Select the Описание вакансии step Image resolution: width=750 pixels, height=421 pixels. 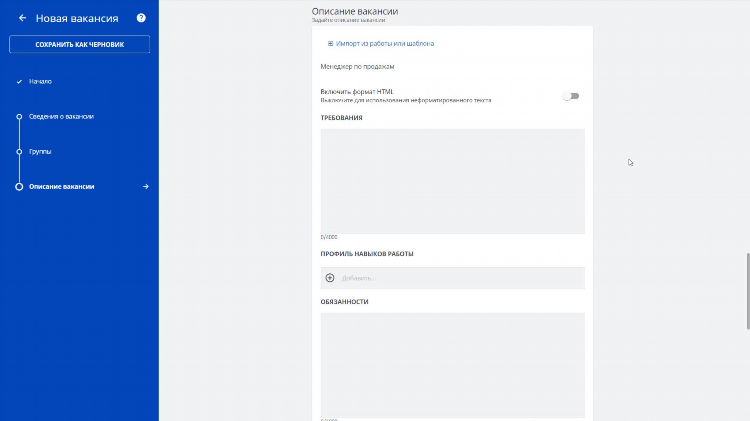coord(61,187)
